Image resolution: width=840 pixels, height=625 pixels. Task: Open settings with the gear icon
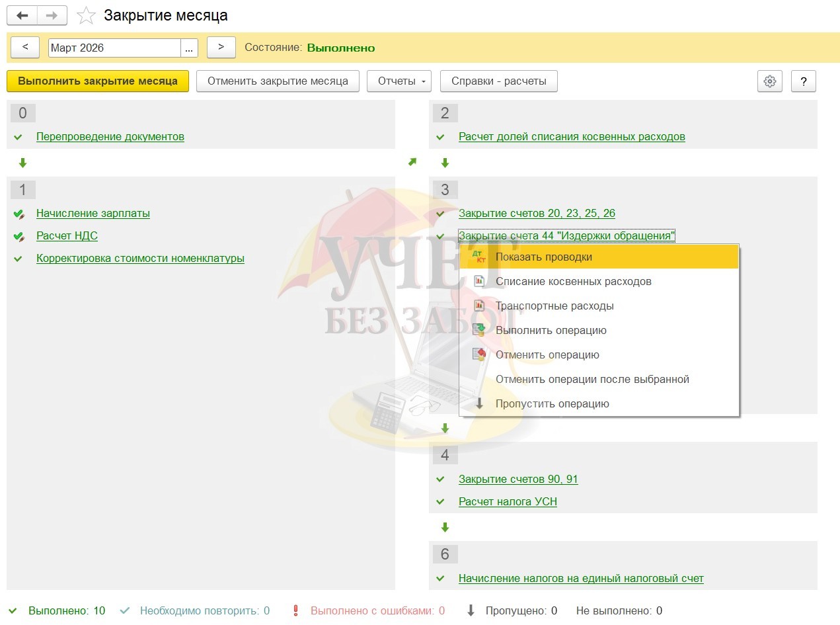(769, 81)
